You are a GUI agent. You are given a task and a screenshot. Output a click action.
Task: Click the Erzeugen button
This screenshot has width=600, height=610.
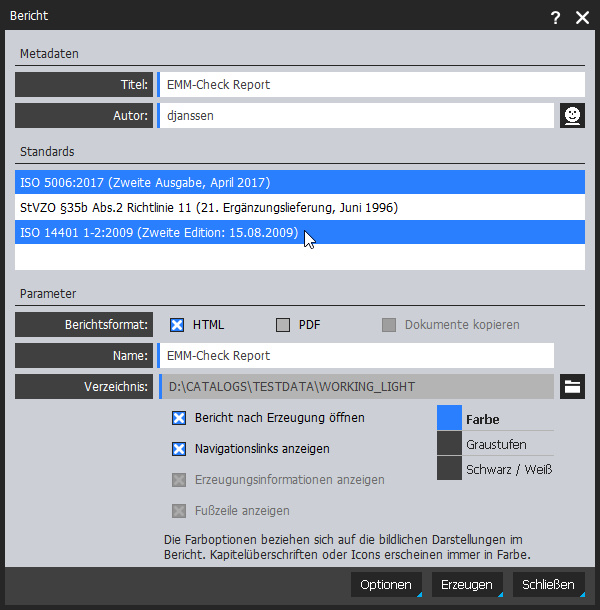click(467, 584)
